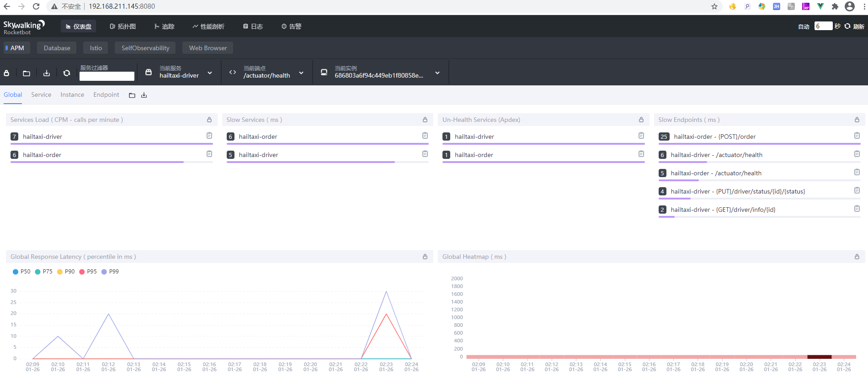Click the 服务过滤器 service filter input
Screen dimensions: 868x378
tap(107, 76)
